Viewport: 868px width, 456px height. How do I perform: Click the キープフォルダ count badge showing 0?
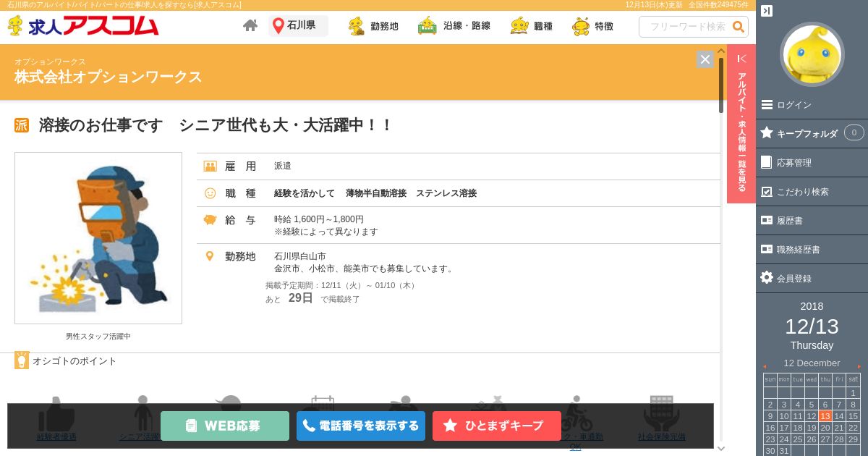(854, 132)
